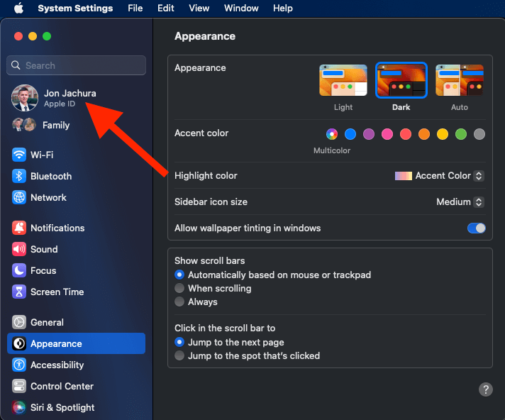
Task: Open the Focus moon icon
Action: click(x=19, y=270)
